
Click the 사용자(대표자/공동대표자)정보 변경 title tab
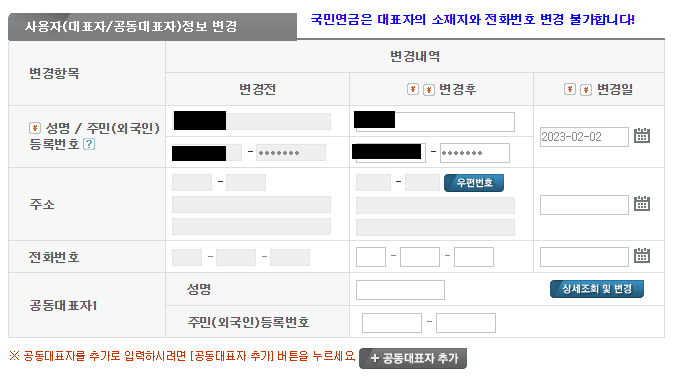pyautogui.click(x=153, y=26)
